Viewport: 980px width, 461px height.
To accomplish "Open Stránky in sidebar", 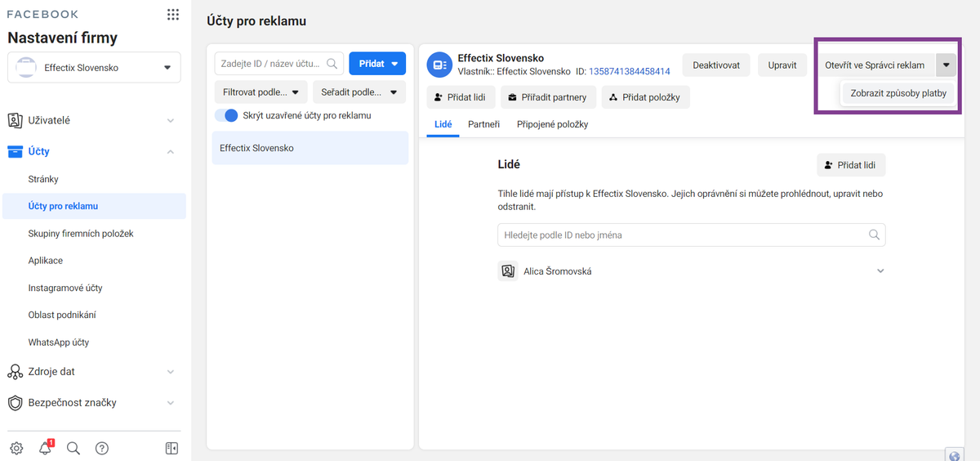I will (x=43, y=179).
